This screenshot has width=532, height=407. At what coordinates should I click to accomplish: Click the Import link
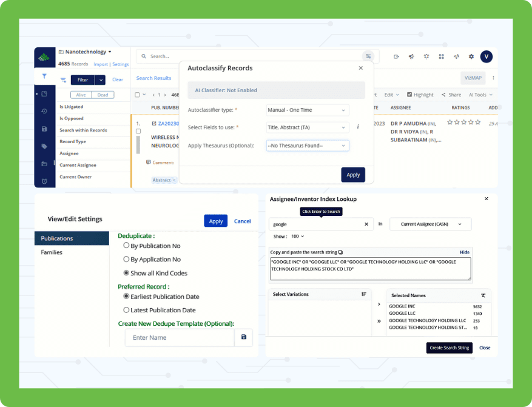(x=101, y=64)
